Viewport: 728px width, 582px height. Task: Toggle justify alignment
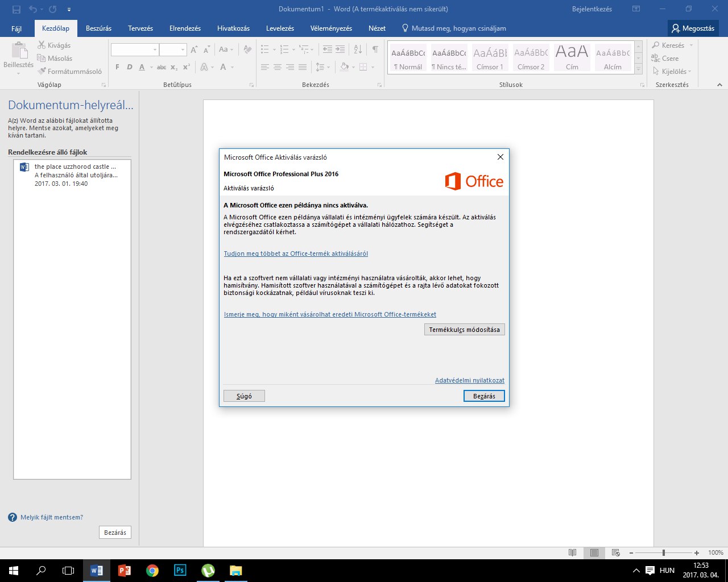point(303,67)
